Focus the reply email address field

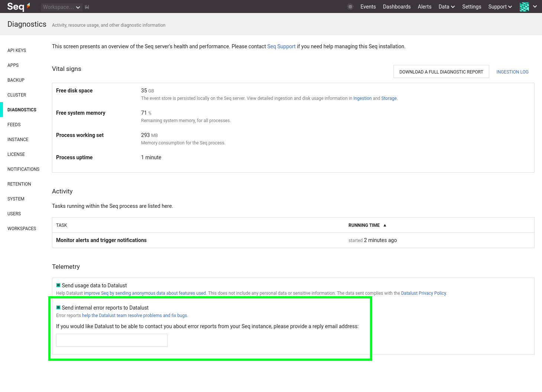pos(112,340)
